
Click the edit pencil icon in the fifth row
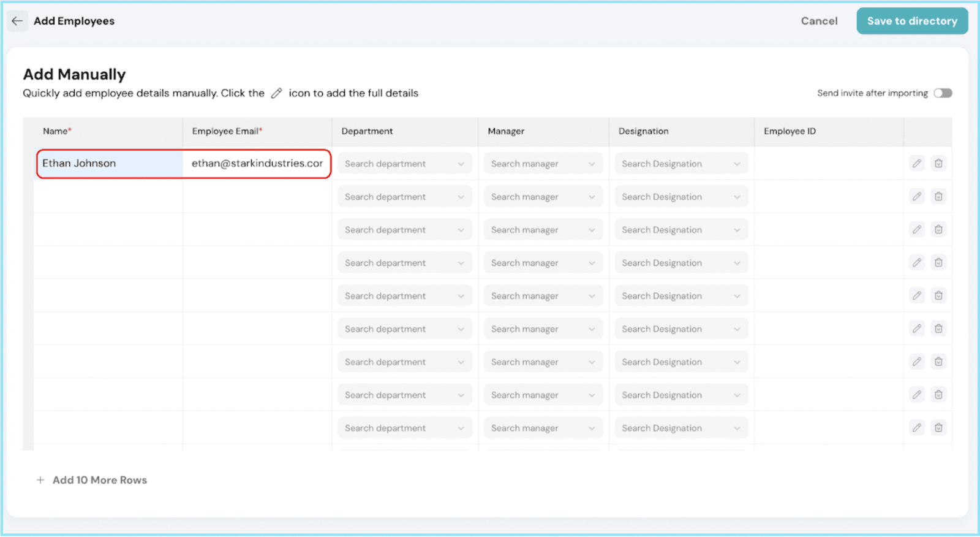pos(916,296)
